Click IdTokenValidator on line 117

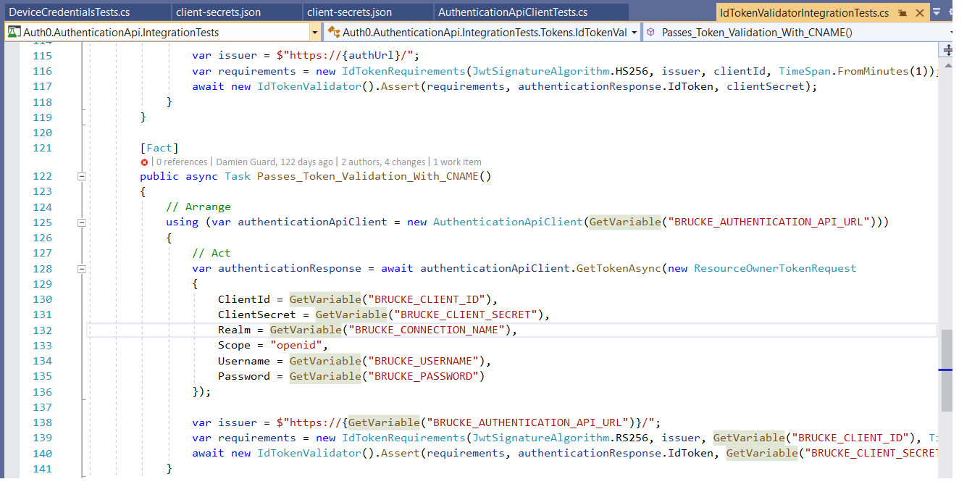[x=309, y=86]
